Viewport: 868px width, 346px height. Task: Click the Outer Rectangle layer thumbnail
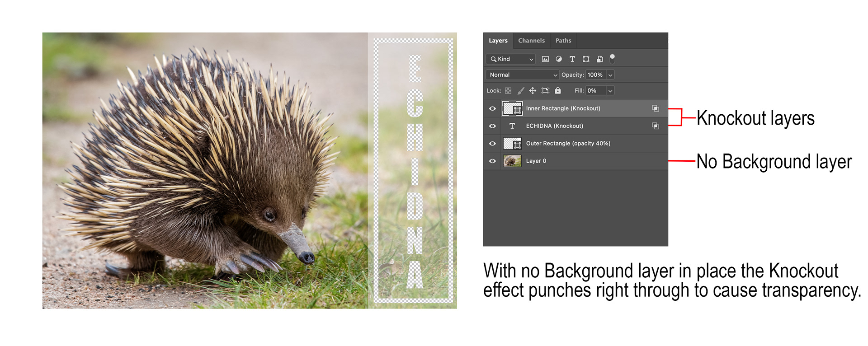pyautogui.click(x=512, y=144)
